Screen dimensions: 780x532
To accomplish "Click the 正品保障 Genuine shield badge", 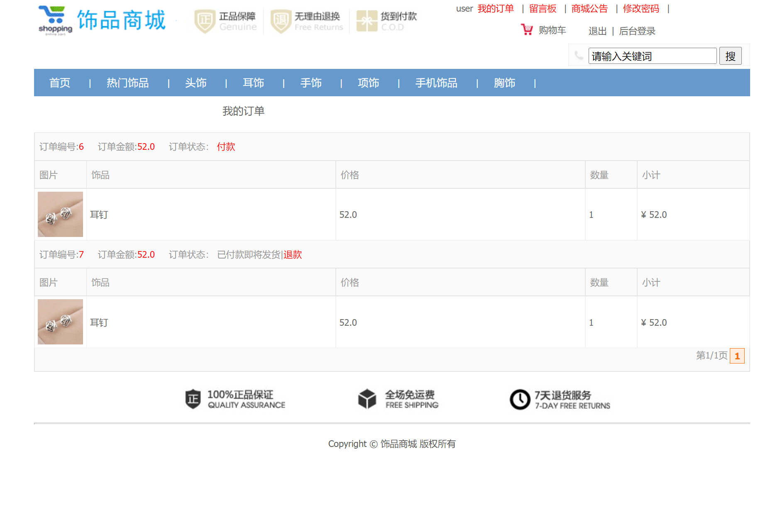I will tap(225, 22).
